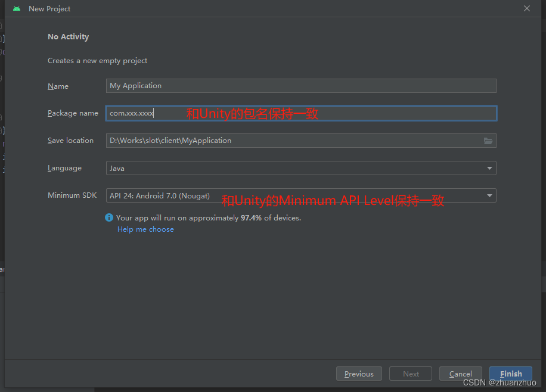Select the Java language combo box
This screenshot has height=392, width=546.
pos(301,168)
